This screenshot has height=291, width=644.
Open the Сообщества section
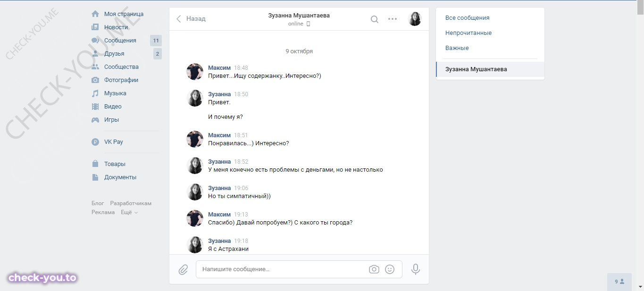121,67
